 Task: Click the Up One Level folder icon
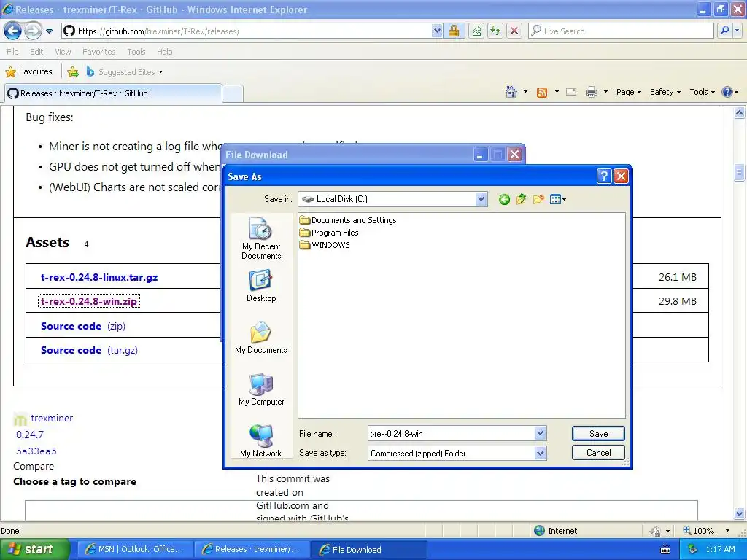[x=521, y=199]
